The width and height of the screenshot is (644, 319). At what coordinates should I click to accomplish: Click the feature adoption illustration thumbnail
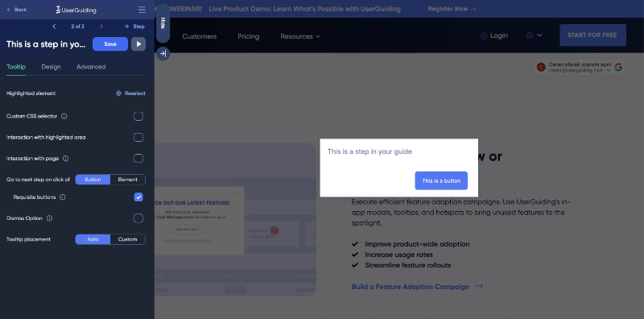(x=235, y=220)
